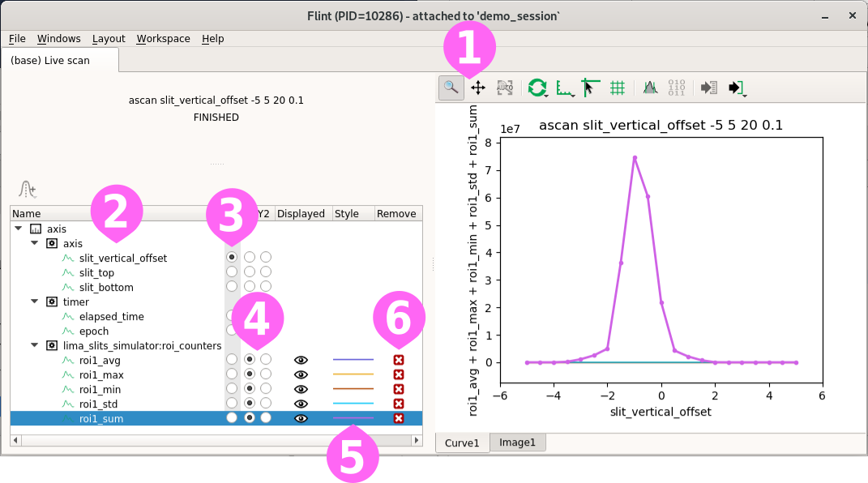
Task: Click the green refresh mode icon
Action: pos(536,88)
